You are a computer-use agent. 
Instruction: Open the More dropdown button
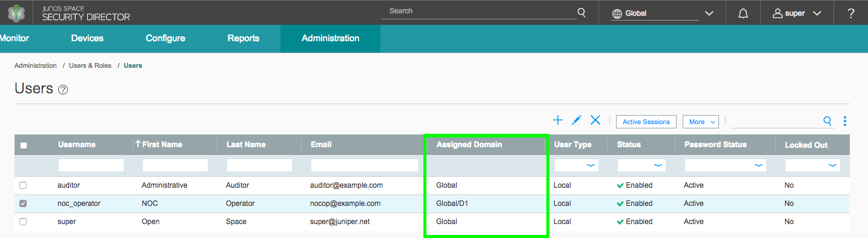tap(701, 122)
